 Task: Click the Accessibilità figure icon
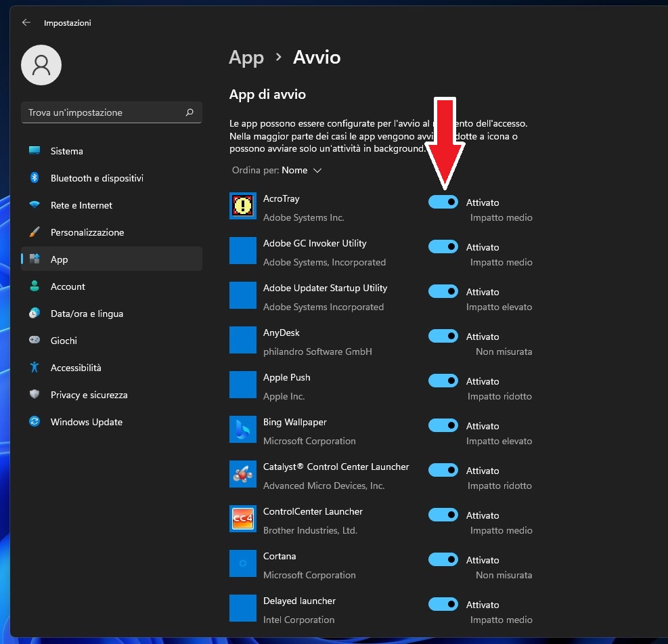coord(35,367)
